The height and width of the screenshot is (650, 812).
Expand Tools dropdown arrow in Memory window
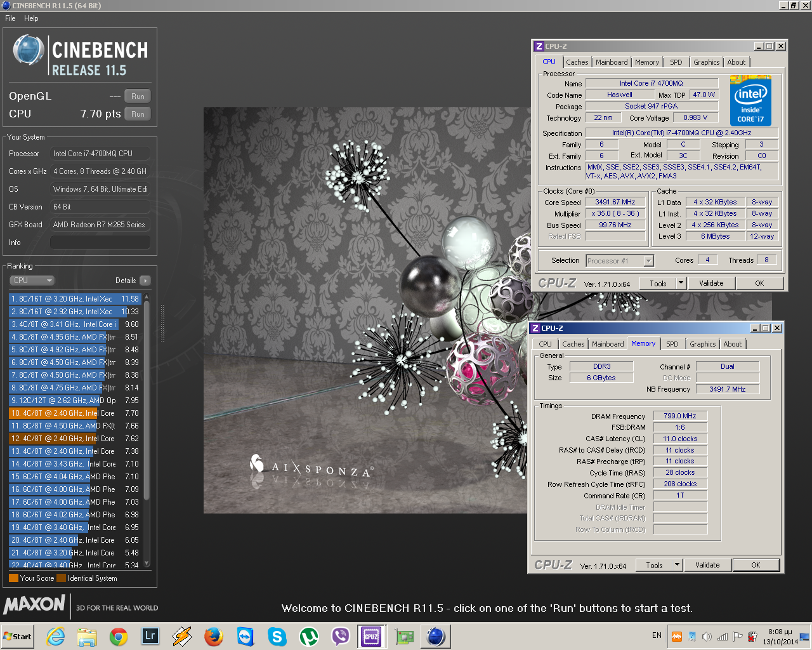(x=678, y=565)
